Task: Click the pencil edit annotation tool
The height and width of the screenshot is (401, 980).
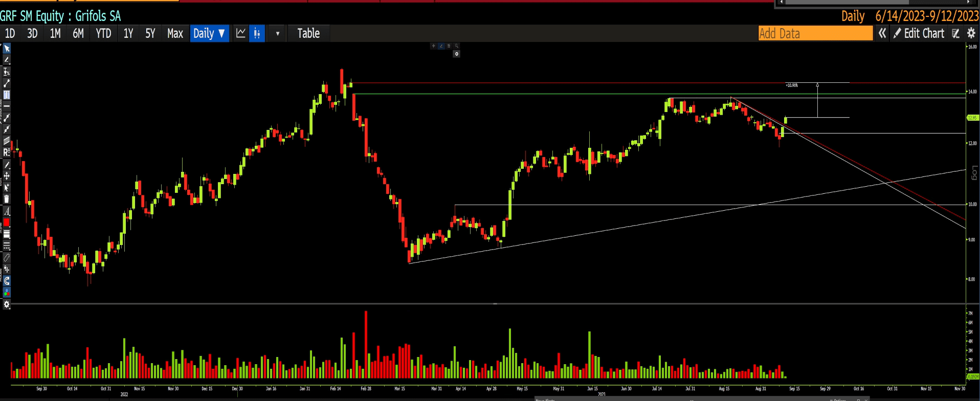Action: [x=7, y=165]
